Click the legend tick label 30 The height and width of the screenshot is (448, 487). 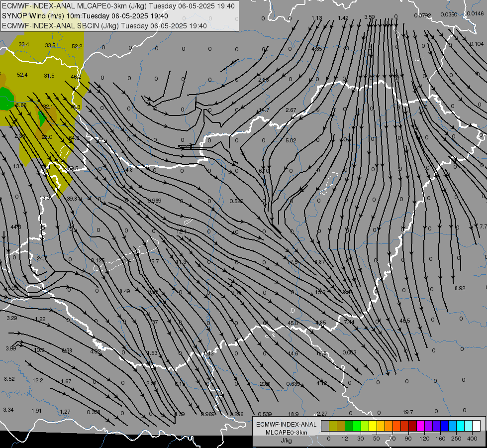(x=361, y=439)
